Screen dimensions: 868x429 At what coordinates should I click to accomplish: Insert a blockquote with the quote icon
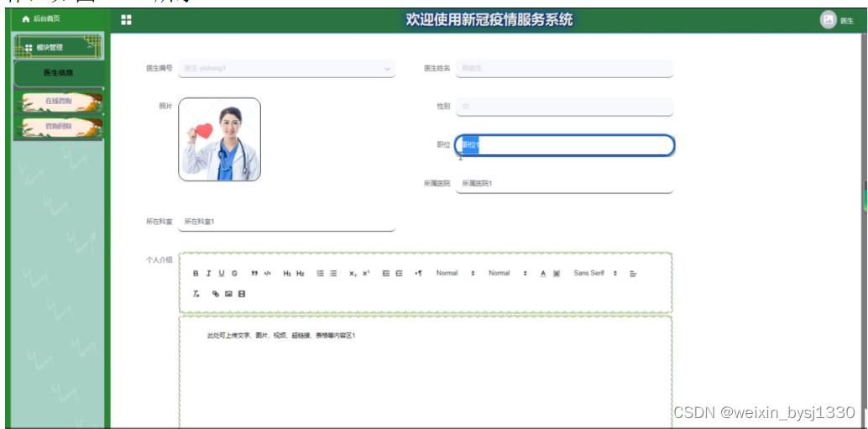[254, 274]
